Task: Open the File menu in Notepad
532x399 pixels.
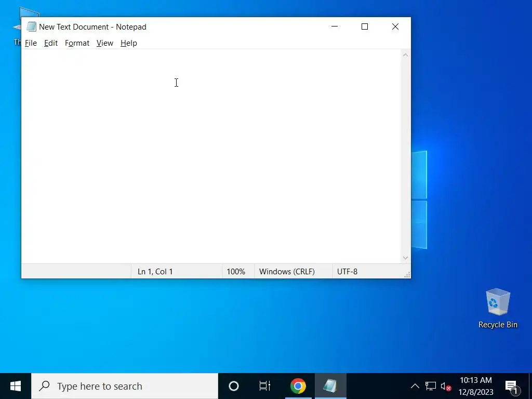Action: (x=31, y=43)
